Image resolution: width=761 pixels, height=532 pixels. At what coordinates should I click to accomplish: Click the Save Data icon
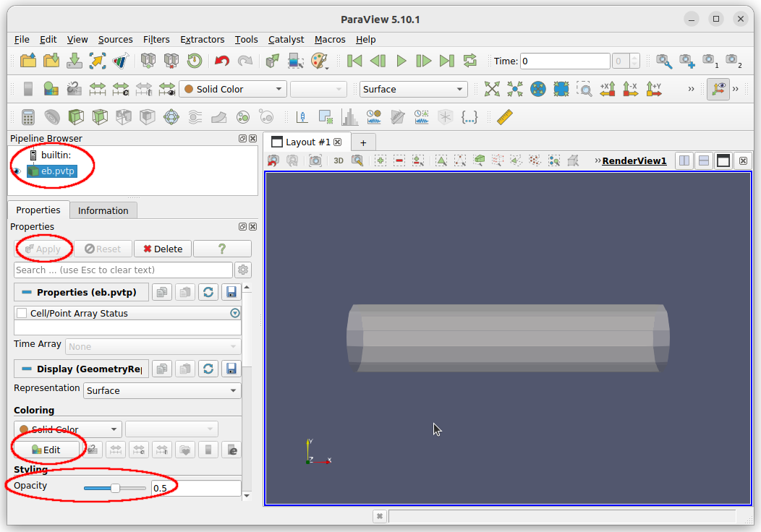[75, 61]
